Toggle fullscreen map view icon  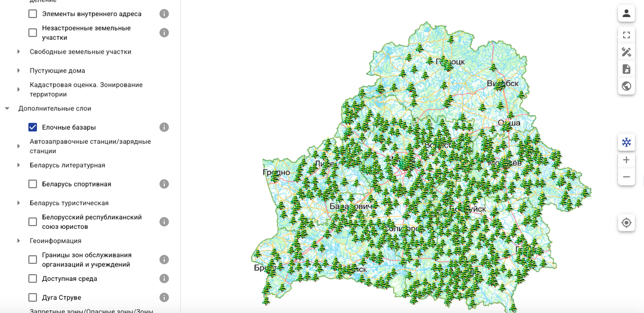[626, 35]
